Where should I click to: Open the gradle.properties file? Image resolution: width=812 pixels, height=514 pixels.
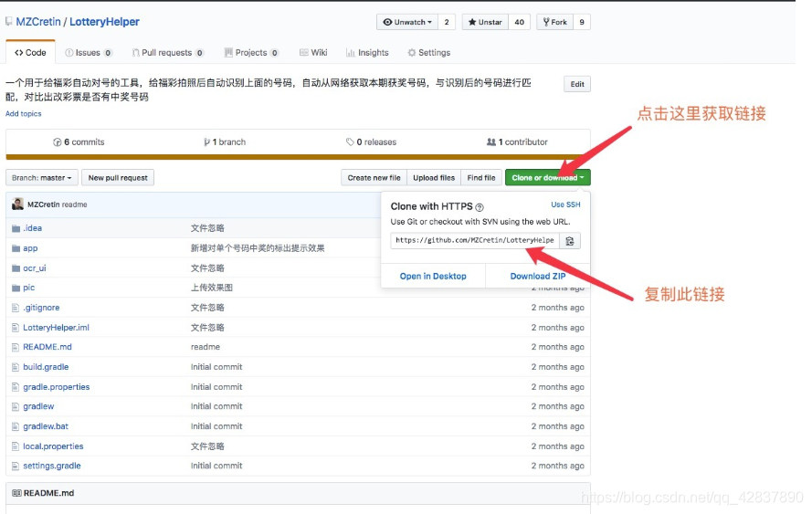coord(56,387)
